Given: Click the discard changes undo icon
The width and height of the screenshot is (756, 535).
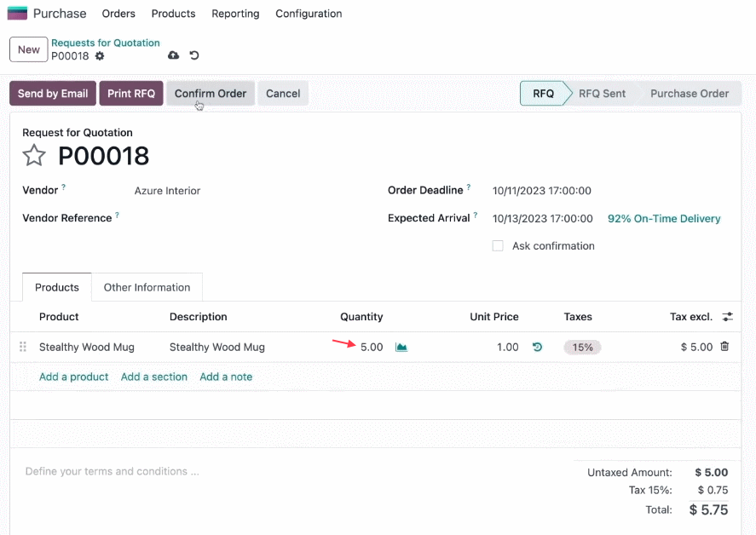Looking at the screenshot, I should [x=194, y=55].
